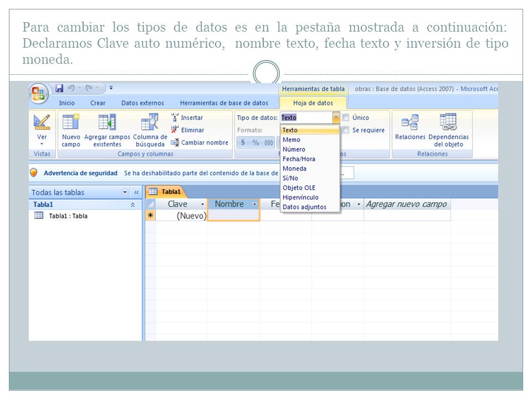Viewport: 532px width, 399px height.
Task: Click the Tabla1 document tab icon
Action: coord(153,192)
